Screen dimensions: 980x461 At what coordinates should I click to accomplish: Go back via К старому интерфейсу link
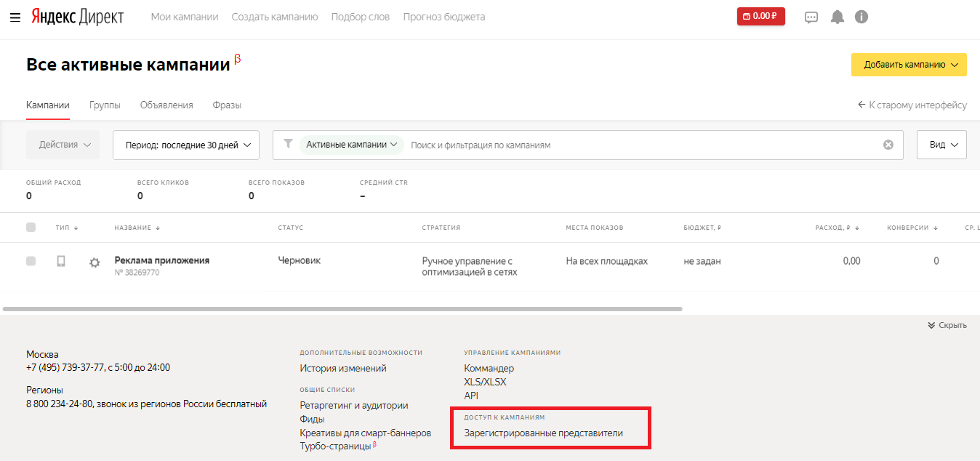click(x=912, y=105)
